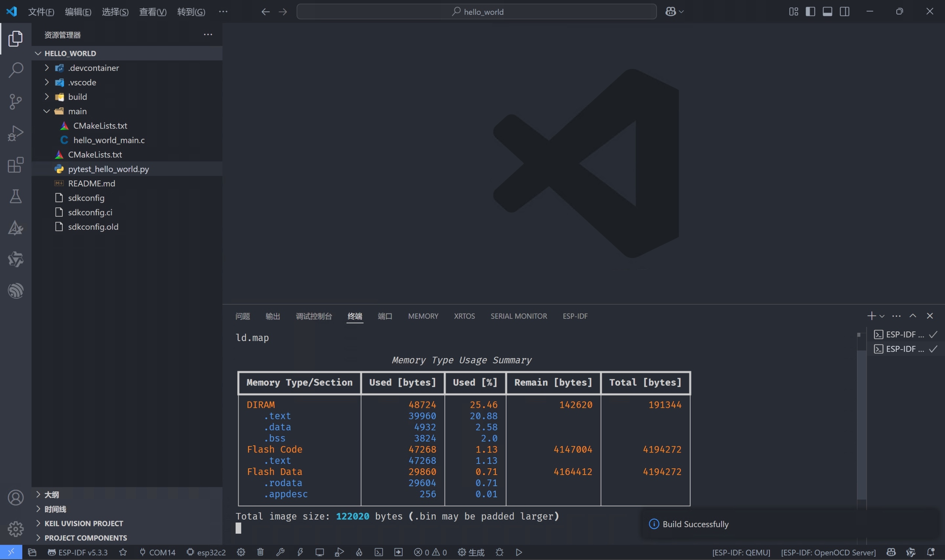The height and width of the screenshot is (560, 945).
Task: Click the build-flash-monitor flame icon
Action: 359,552
